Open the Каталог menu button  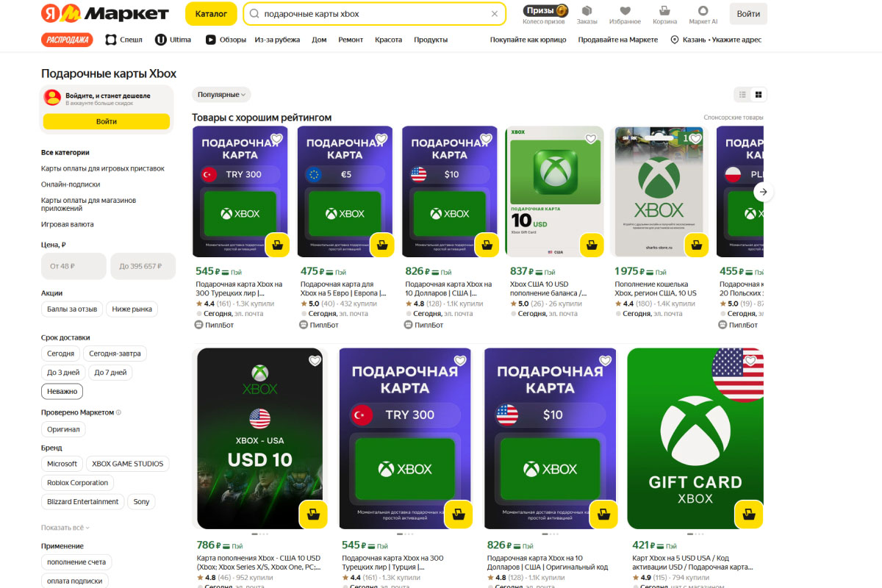click(x=211, y=14)
